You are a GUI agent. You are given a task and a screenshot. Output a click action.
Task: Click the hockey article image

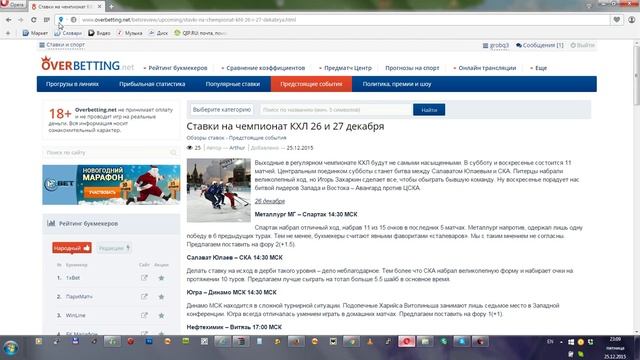click(219, 190)
